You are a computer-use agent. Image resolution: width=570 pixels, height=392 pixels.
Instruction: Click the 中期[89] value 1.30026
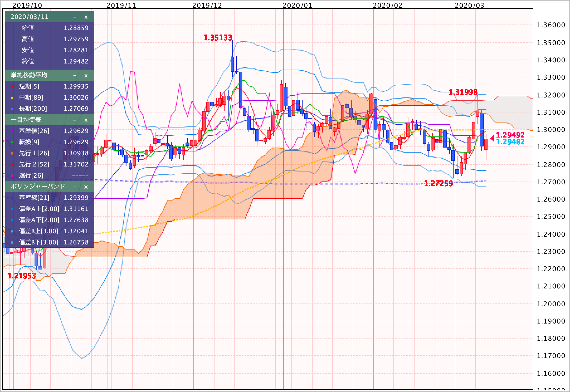click(76, 97)
